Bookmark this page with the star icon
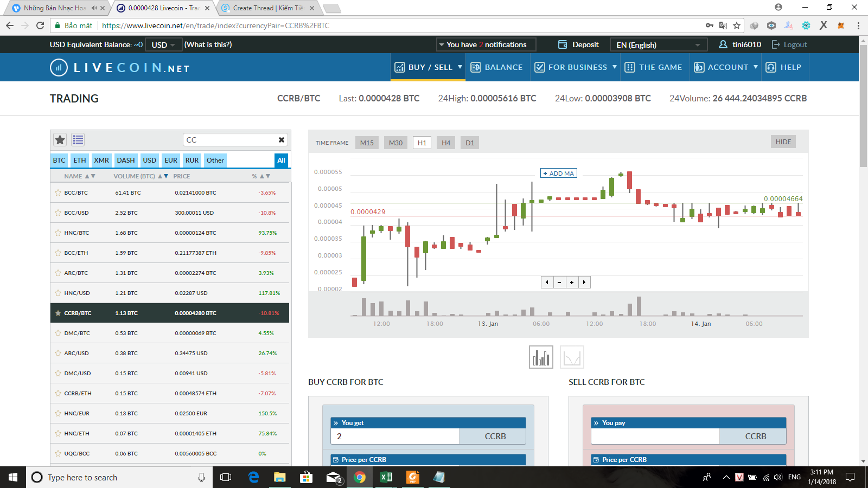 click(x=737, y=25)
